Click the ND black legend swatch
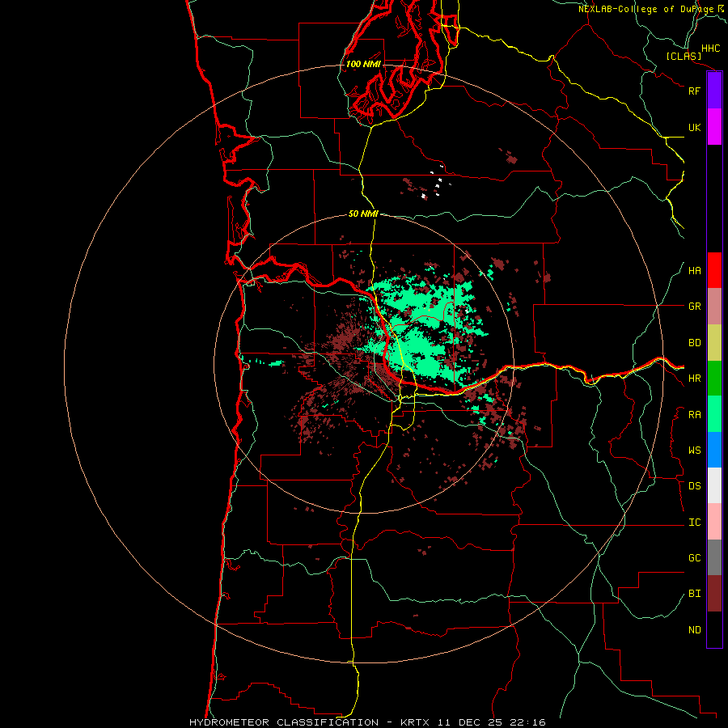This screenshot has width=728, height=728. point(714,629)
